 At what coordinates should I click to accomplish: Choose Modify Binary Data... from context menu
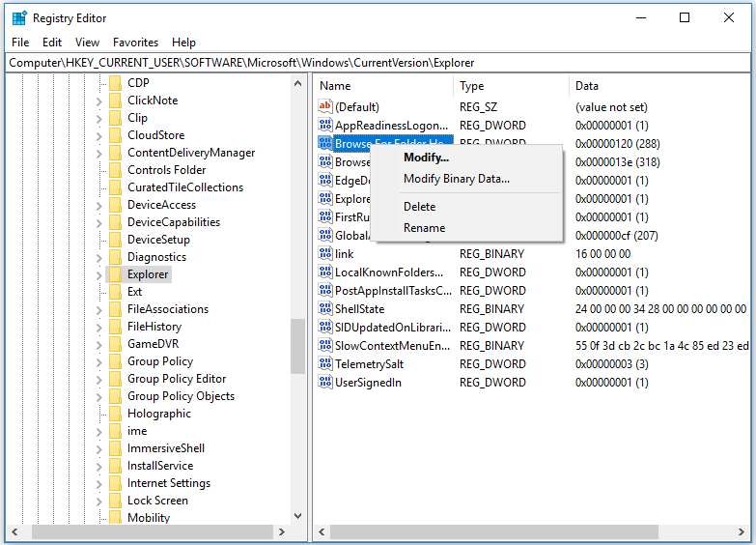point(457,179)
